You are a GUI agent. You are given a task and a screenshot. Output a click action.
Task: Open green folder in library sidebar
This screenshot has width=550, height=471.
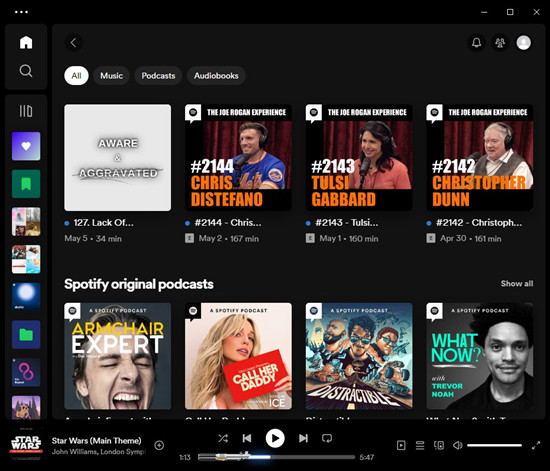pyautogui.click(x=26, y=335)
